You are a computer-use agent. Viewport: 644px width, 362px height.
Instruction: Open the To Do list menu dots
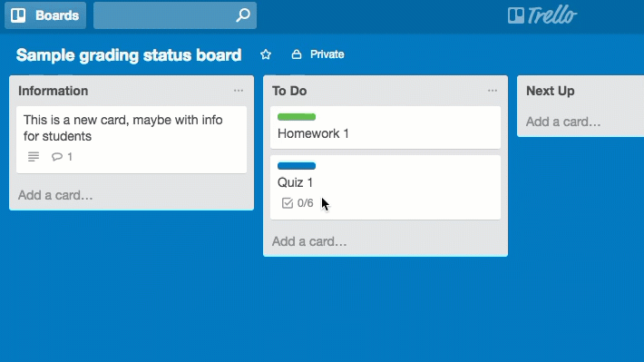[x=493, y=91]
